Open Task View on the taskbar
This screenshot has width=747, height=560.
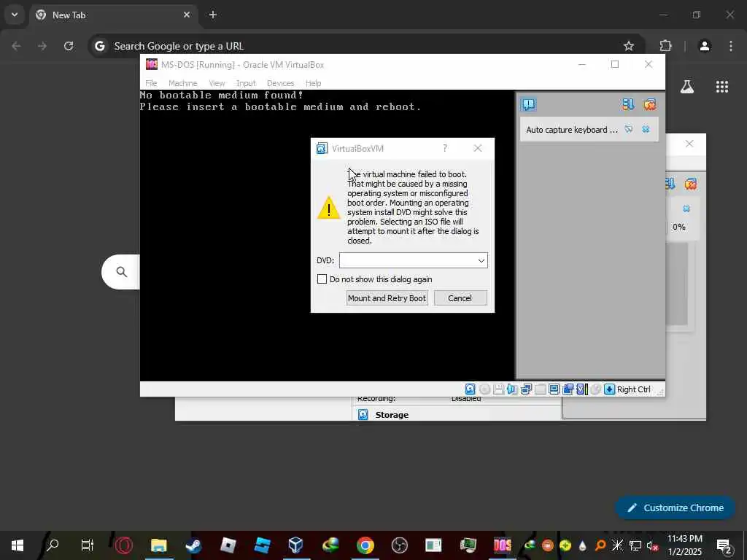pos(88,545)
